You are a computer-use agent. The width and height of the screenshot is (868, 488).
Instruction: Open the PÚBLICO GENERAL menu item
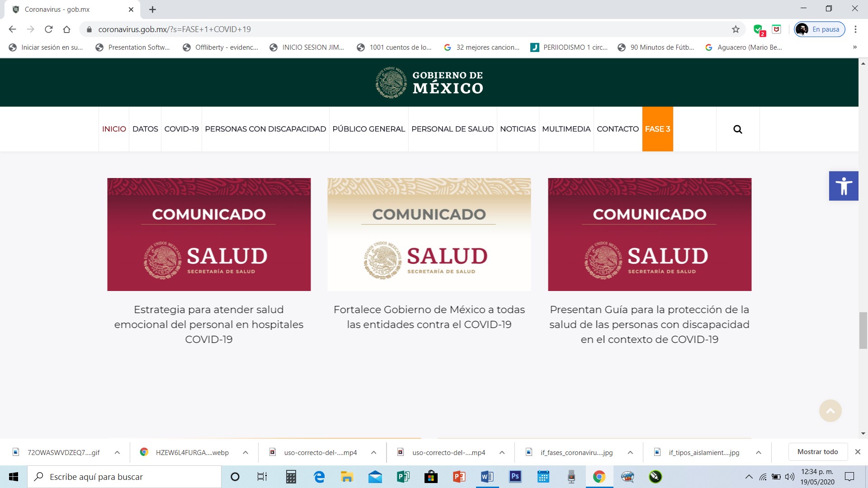point(368,129)
